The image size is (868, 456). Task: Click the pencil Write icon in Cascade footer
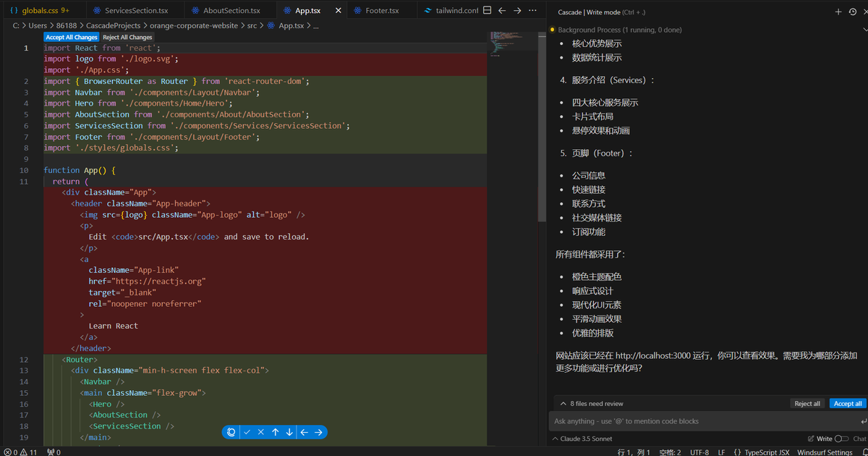tap(811, 439)
